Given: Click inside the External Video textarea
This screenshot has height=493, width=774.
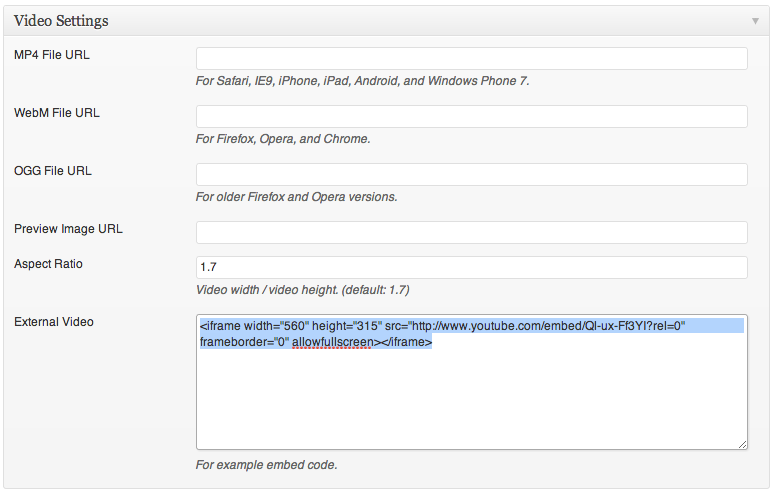Looking at the screenshot, I should tap(471, 382).
